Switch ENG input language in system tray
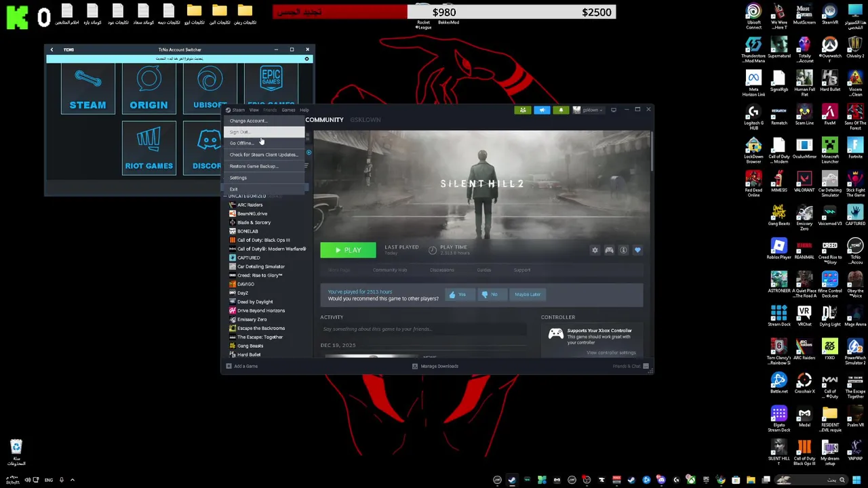The image size is (868, 488). point(48,480)
